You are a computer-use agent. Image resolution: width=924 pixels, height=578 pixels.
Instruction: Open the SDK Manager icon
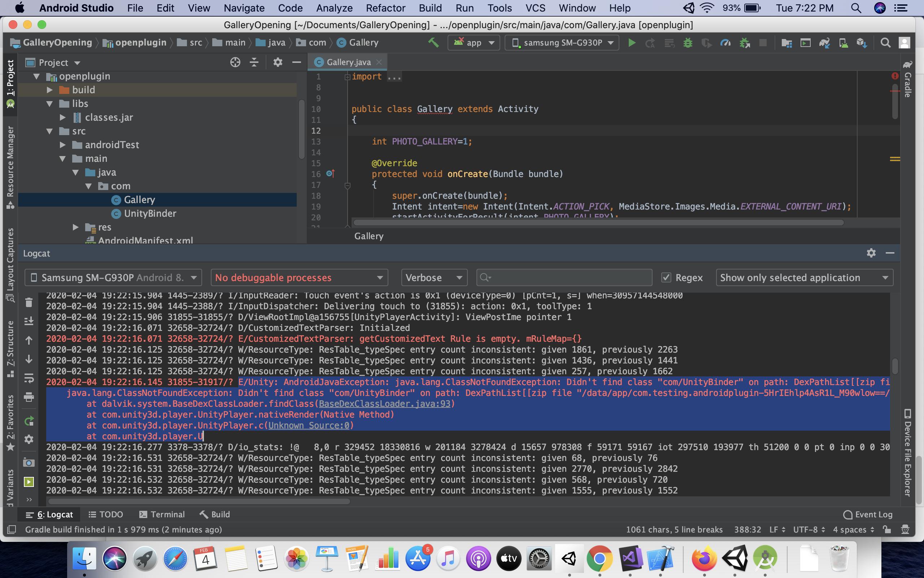point(862,42)
